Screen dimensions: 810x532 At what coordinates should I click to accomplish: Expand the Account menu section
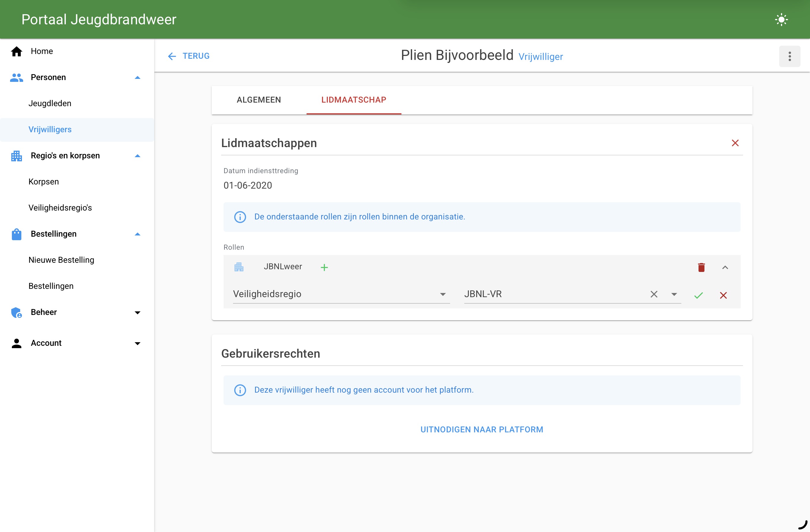(x=138, y=343)
